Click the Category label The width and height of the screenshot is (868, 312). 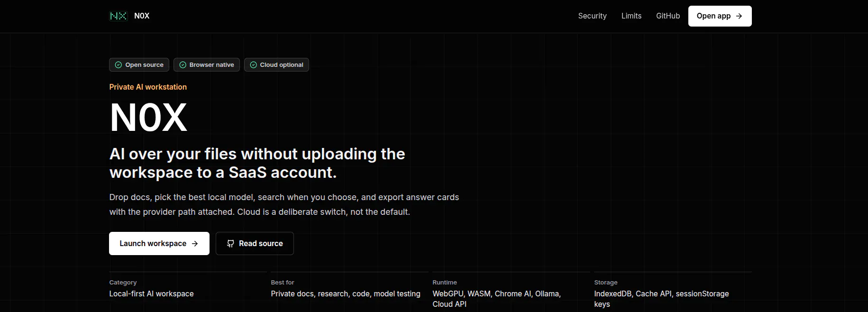tap(123, 282)
